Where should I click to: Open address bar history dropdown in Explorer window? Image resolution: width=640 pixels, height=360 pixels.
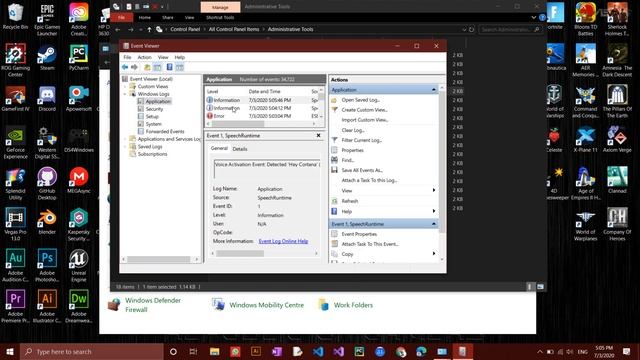464,29
